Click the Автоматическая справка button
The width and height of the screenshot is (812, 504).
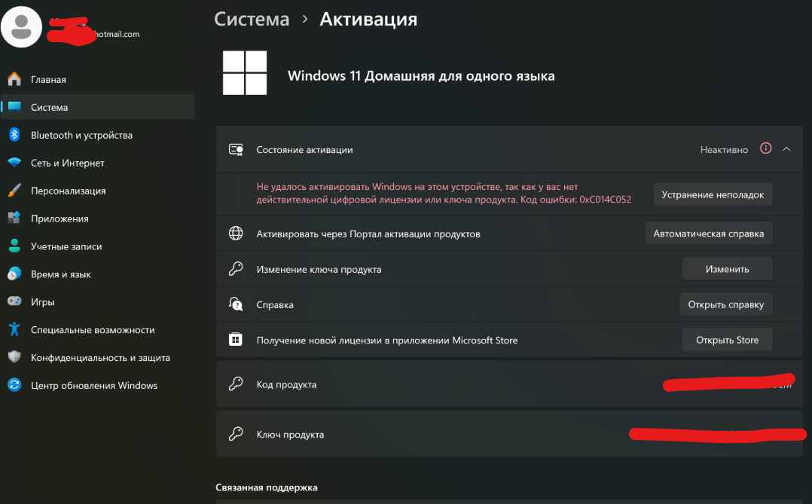point(708,233)
